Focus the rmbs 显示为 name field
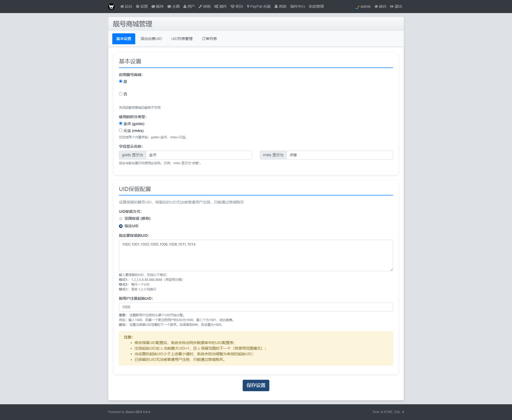This screenshot has height=420, width=512. coord(339,155)
